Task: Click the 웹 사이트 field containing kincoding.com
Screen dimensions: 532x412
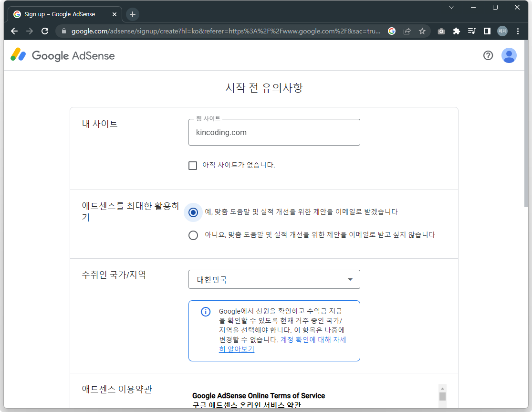Action: 274,132
